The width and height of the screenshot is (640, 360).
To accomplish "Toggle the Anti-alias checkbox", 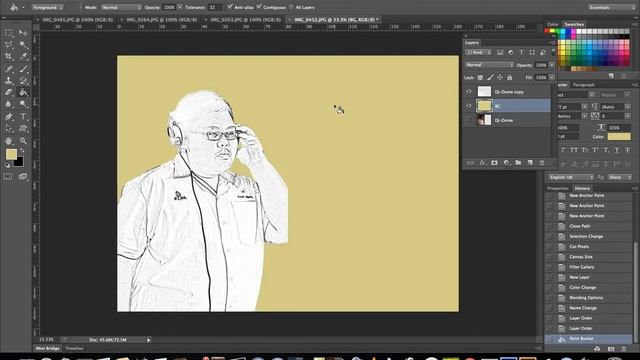I will pos(230,7).
